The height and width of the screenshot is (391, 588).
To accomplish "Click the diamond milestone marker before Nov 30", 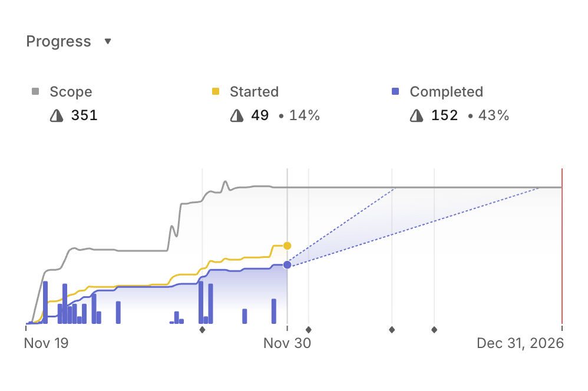I will [203, 330].
